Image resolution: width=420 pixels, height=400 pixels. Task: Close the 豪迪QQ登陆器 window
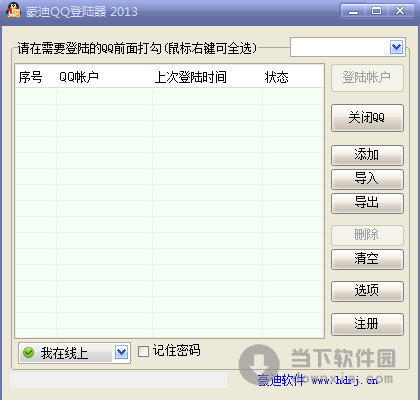[x=400, y=11]
